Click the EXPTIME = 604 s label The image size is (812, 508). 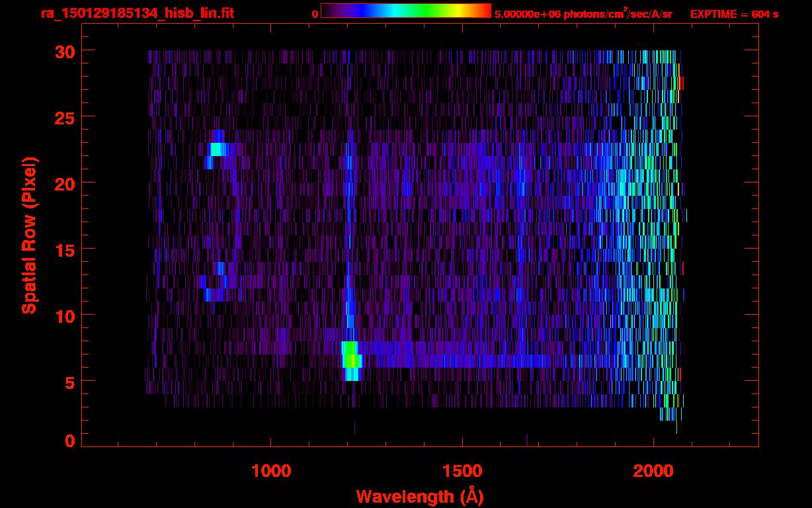734,14
